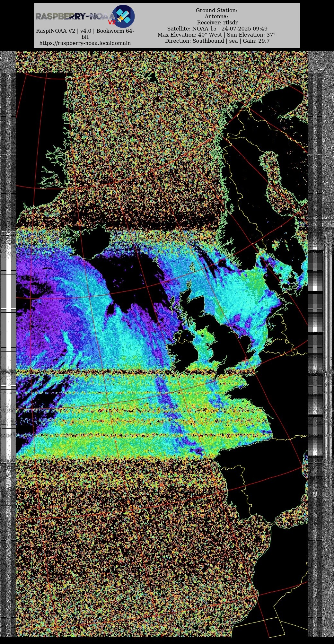Click the 'Receiver: rtlsdr' text
The image size is (334, 644).
[x=217, y=23]
